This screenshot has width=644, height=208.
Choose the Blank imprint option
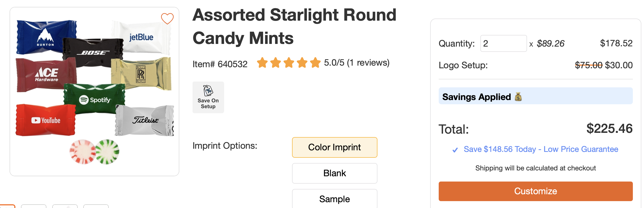tap(334, 173)
